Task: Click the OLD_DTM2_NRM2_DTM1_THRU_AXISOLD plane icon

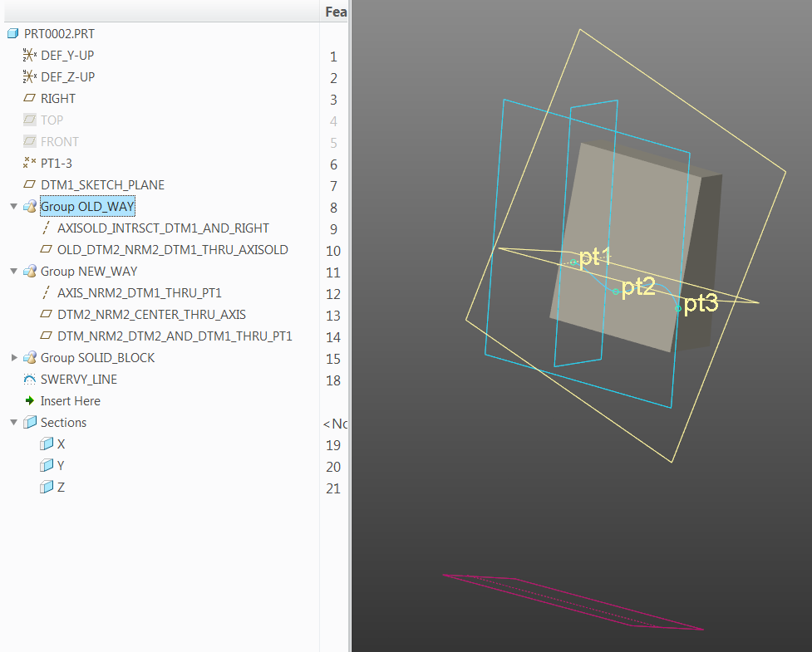Action: click(46, 249)
